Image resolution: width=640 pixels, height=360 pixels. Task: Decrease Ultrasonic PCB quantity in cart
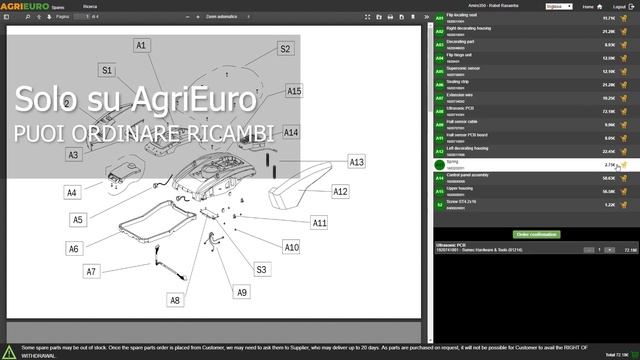pyautogui.click(x=589, y=250)
